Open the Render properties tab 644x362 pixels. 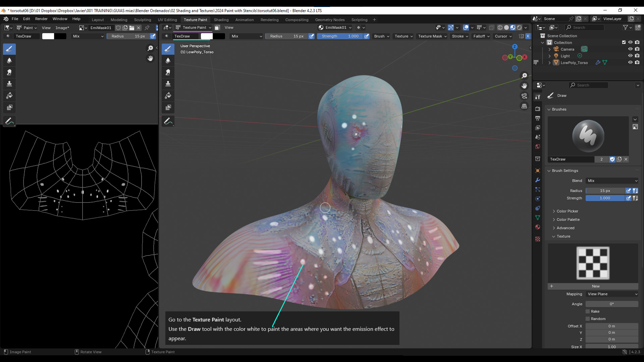538,109
